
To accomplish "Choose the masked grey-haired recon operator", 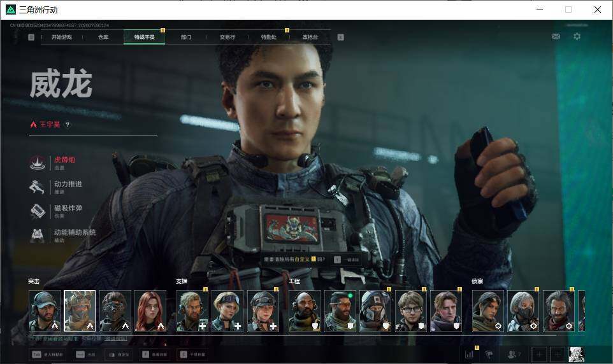I will [524, 311].
